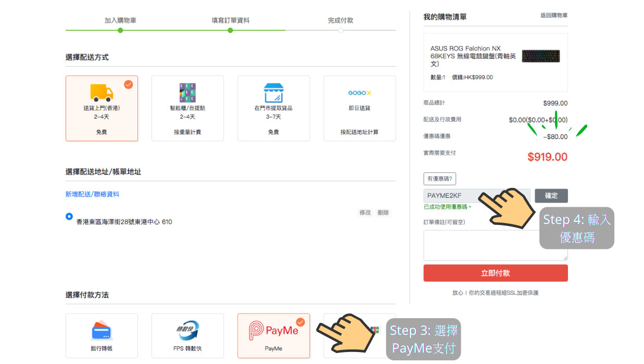This screenshot has width=644, height=364.
Task: Click the -$80.00 promo discount amount
Action: [x=555, y=136]
